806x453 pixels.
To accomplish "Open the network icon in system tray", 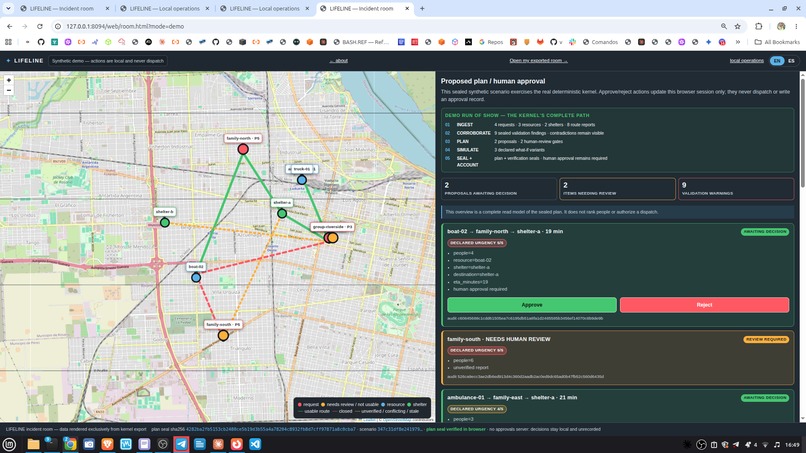I will 765,445.
